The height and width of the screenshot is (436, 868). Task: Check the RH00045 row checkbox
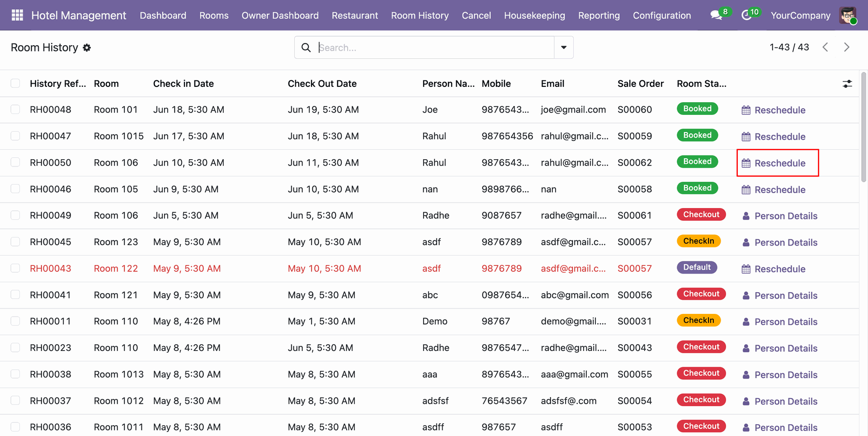15,242
